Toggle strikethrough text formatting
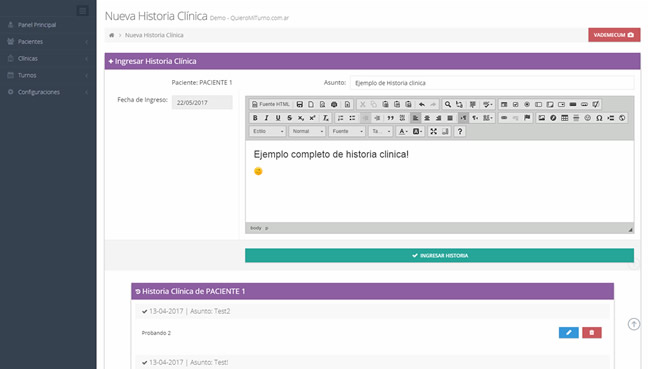The image size is (650, 369). point(290,118)
